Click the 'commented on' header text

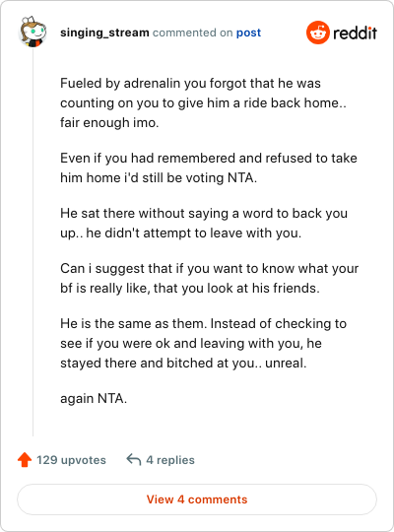(192, 33)
